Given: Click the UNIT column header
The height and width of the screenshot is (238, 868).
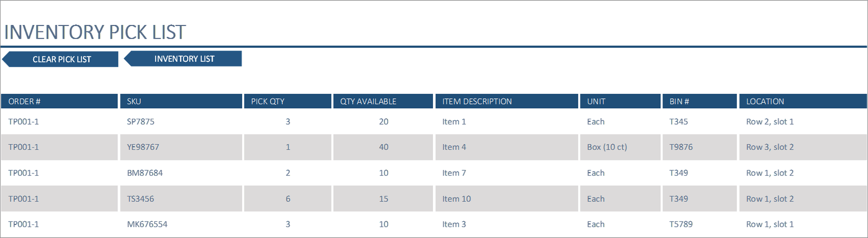Looking at the screenshot, I should tap(620, 101).
